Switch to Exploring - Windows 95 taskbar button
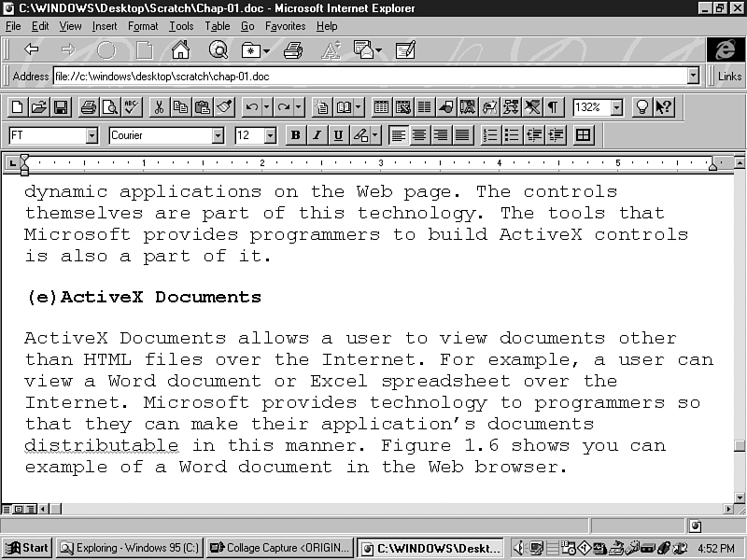Screen dimensions: 747x560 tap(129, 548)
